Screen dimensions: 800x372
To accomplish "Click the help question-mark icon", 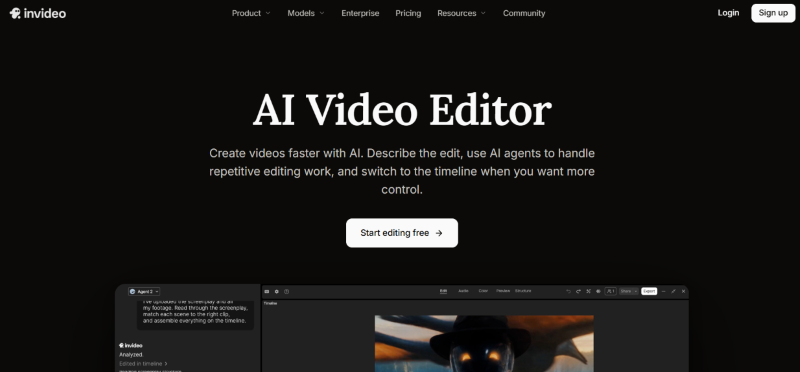I will pyautogui.click(x=286, y=291).
